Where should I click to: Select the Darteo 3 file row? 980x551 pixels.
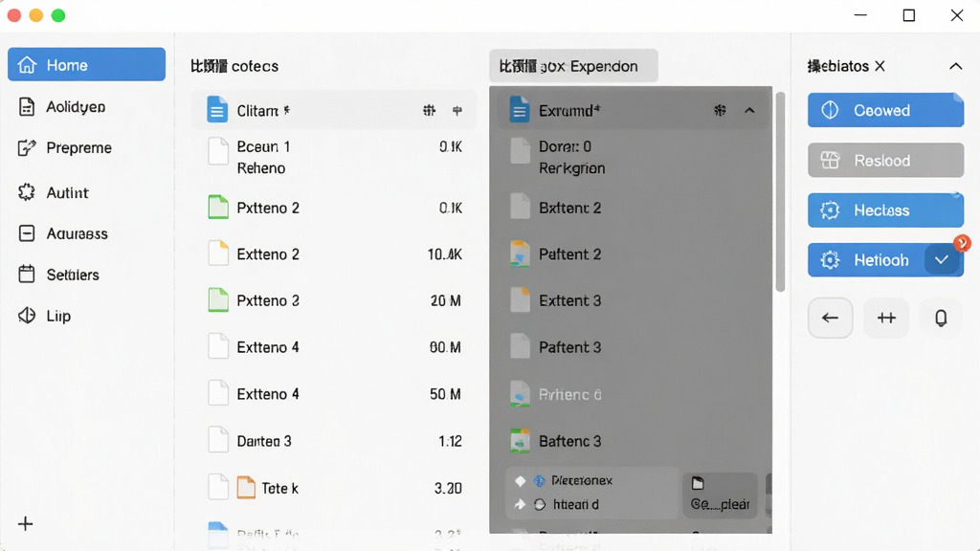click(334, 441)
